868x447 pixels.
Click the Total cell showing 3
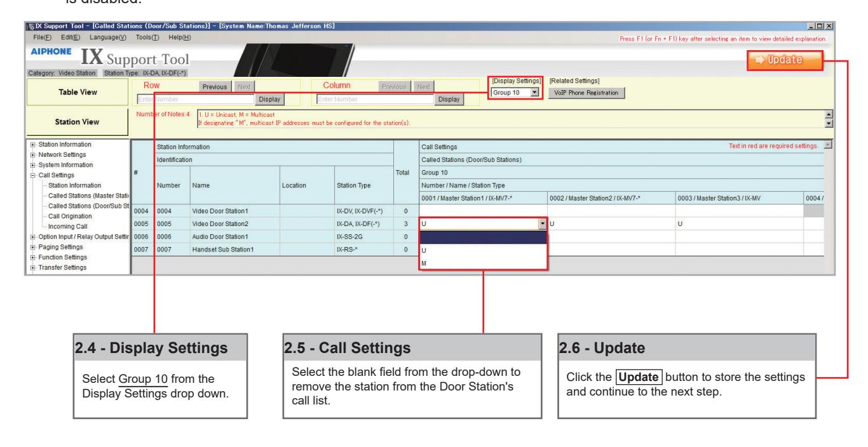[406, 223]
